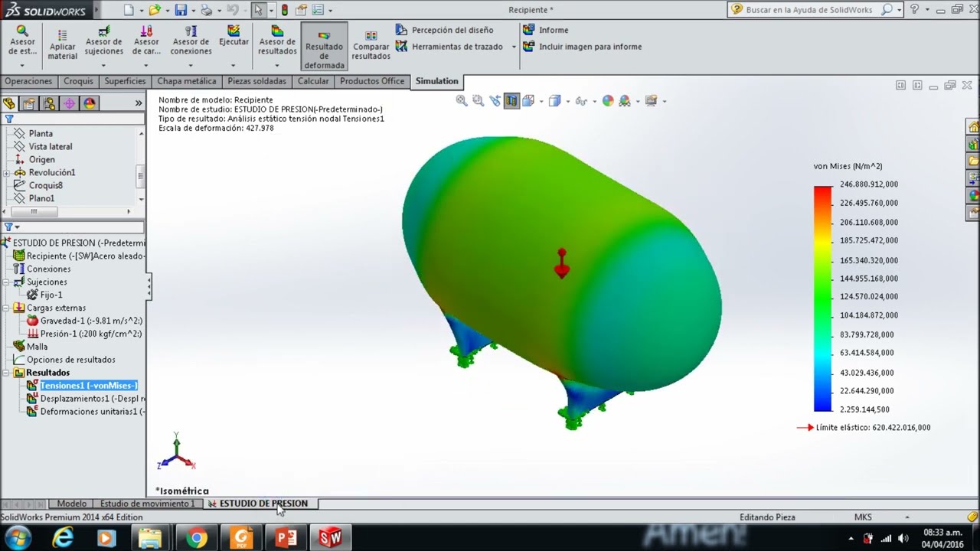The height and width of the screenshot is (551, 980).
Task: Open Asesor de sujeciones
Action: (x=104, y=45)
